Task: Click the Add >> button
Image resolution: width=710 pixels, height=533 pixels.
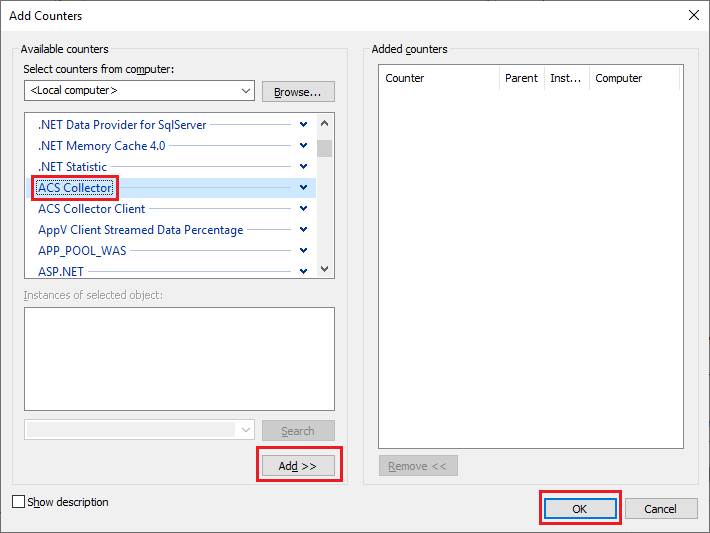Action: point(298,466)
